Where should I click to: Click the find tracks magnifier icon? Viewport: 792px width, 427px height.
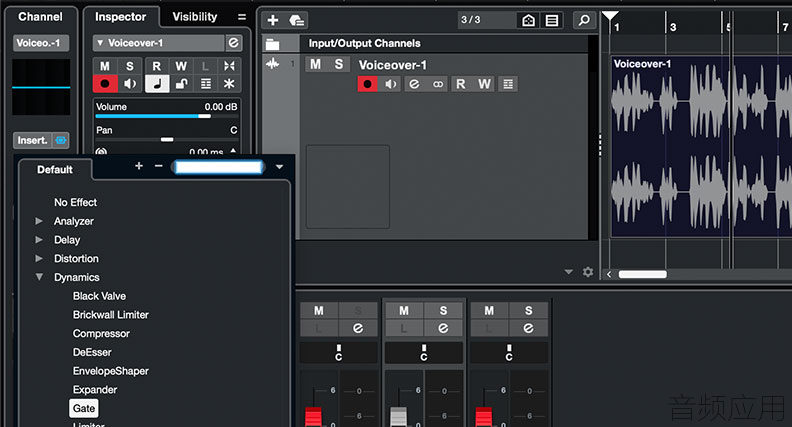(x=584, y=20)
